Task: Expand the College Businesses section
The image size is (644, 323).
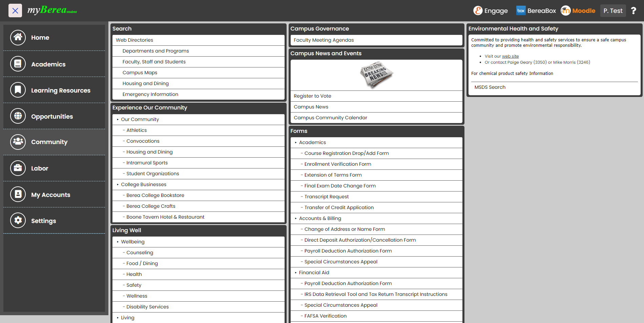Action: (x=118, y=184)
